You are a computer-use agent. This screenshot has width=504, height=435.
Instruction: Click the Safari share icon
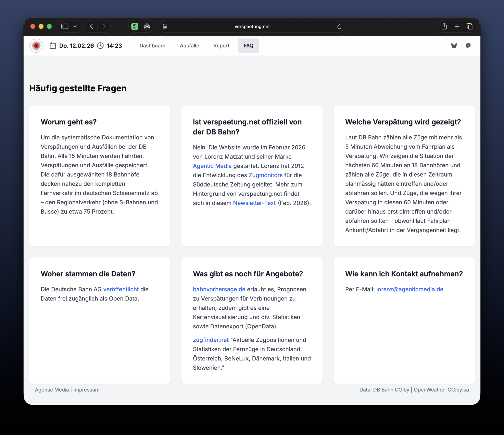tap(444, 26)
